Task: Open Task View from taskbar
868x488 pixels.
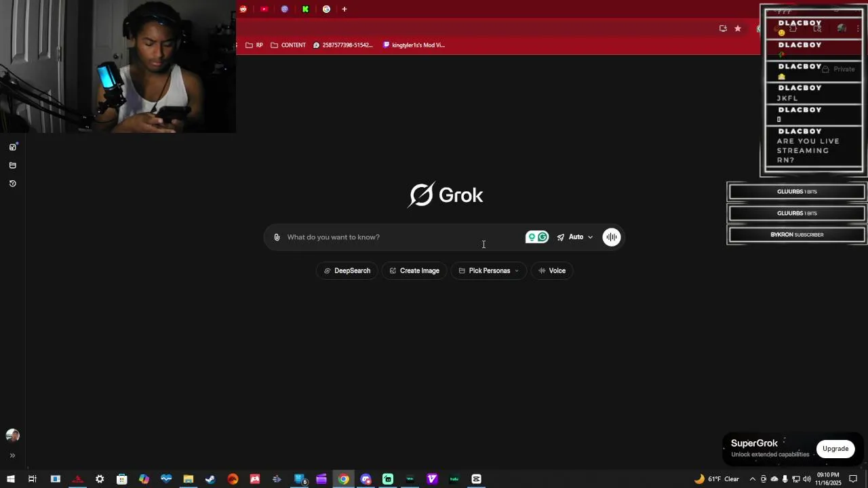Action: pyautogui.click(x=33, y=479)
